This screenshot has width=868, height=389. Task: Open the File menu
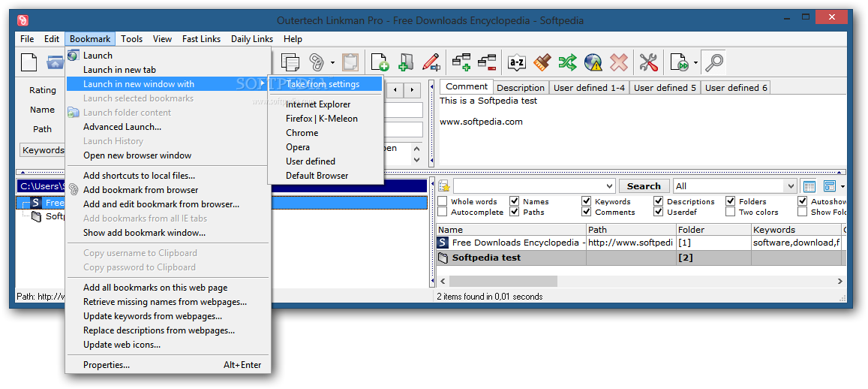pos(26,39)
